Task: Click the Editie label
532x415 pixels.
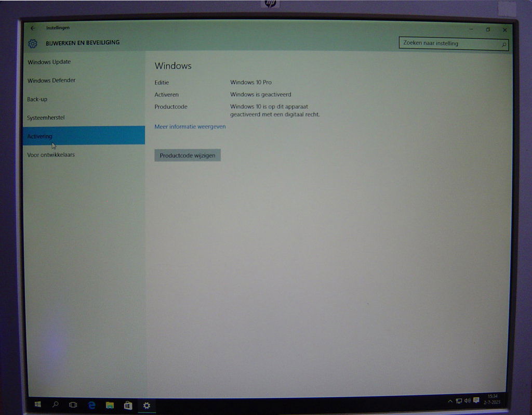Action: click(162, 83)
